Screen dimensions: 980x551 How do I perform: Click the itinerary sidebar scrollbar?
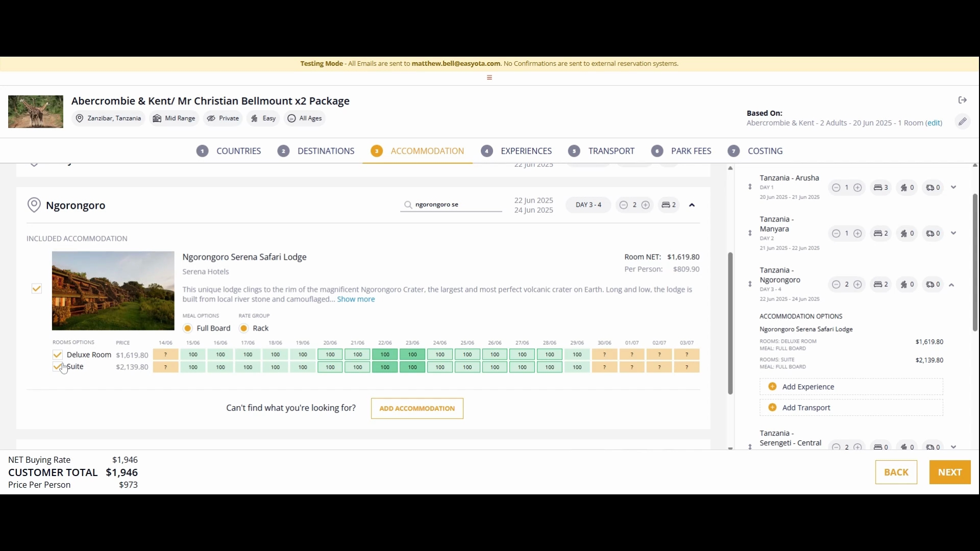point(975,262)
